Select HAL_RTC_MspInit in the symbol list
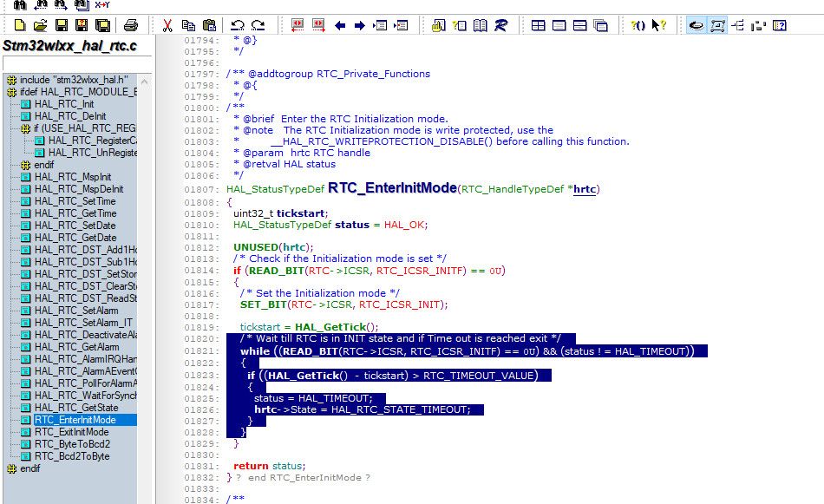824x504 pixels. (73, 177)
